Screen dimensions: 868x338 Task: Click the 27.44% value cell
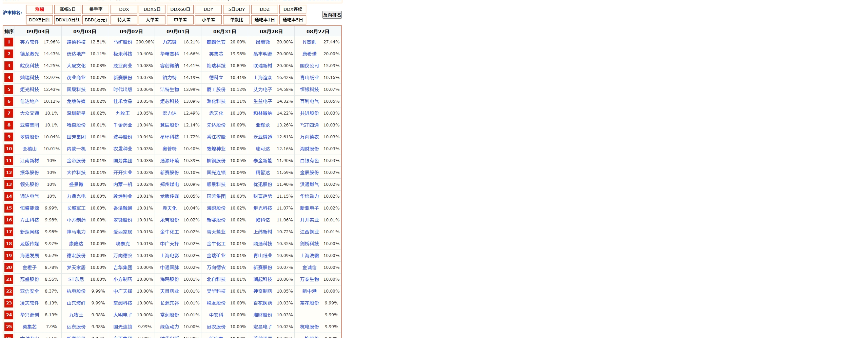(x=332, y=42)
